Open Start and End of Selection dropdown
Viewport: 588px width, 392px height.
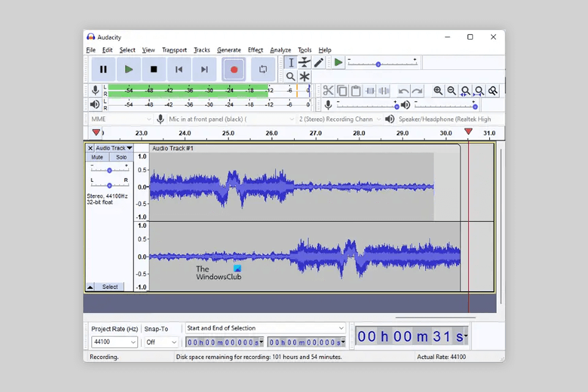pyautogui.click(x=265, y=328)
